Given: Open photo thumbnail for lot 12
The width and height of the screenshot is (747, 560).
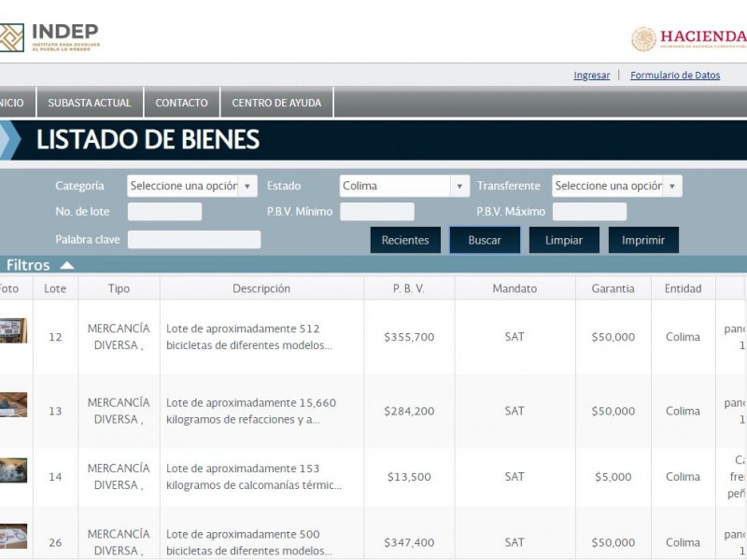Looking at the screenshot, I should [13, 330].
